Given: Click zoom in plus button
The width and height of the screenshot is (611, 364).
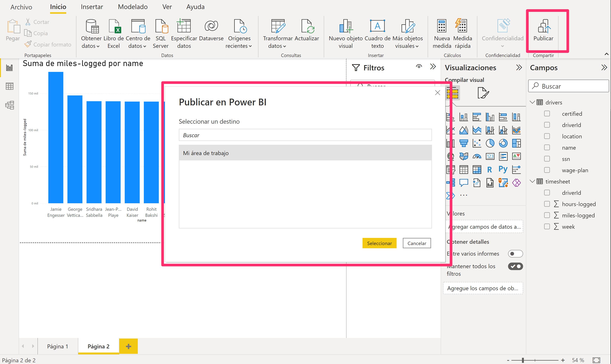Looking at the screenshot, I should pos(563,360).
